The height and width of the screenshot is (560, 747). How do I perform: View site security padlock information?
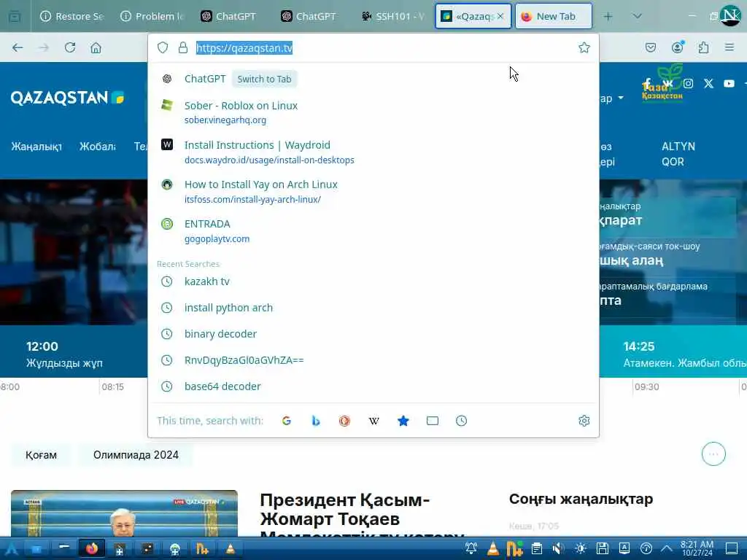point(183,47)
